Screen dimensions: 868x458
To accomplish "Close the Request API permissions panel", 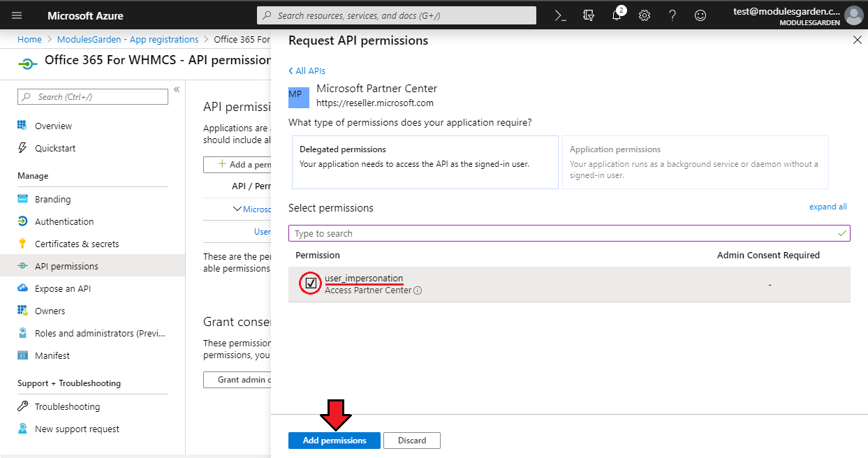I will point(858,40).
